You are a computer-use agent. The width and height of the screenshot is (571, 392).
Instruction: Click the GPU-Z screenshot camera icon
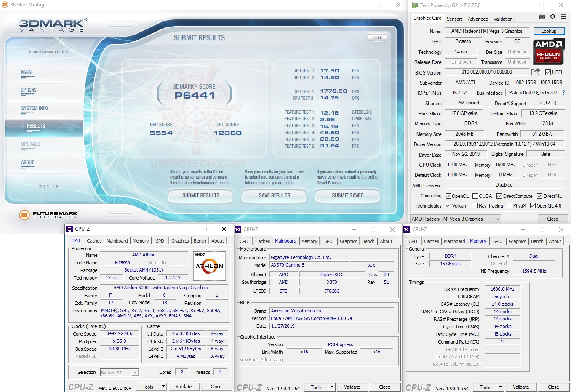542,16
